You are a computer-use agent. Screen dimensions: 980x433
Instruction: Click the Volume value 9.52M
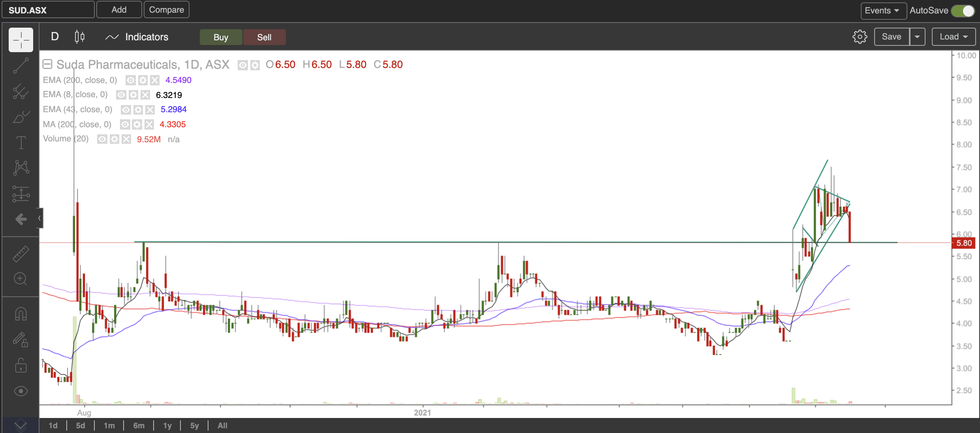coord(148,139)
